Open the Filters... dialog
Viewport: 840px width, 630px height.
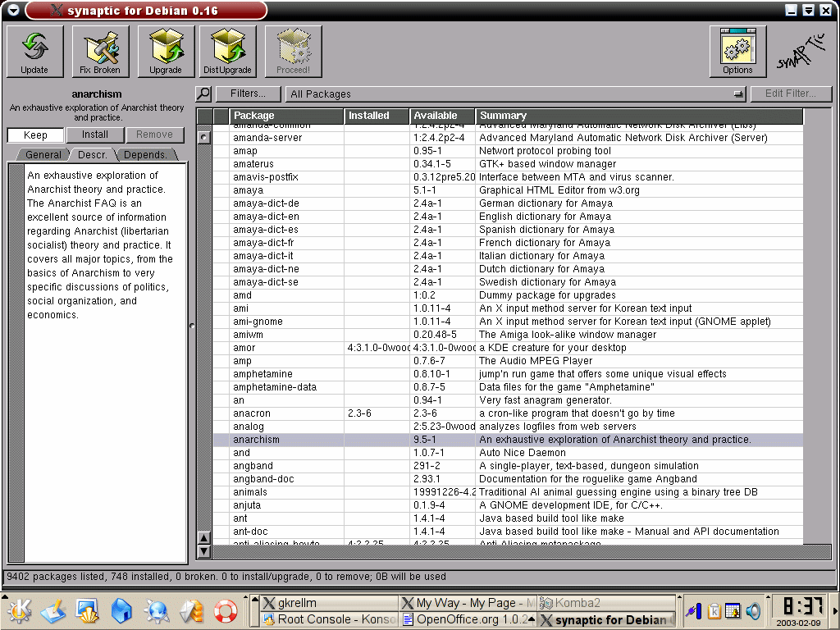(x=248, y=94)
